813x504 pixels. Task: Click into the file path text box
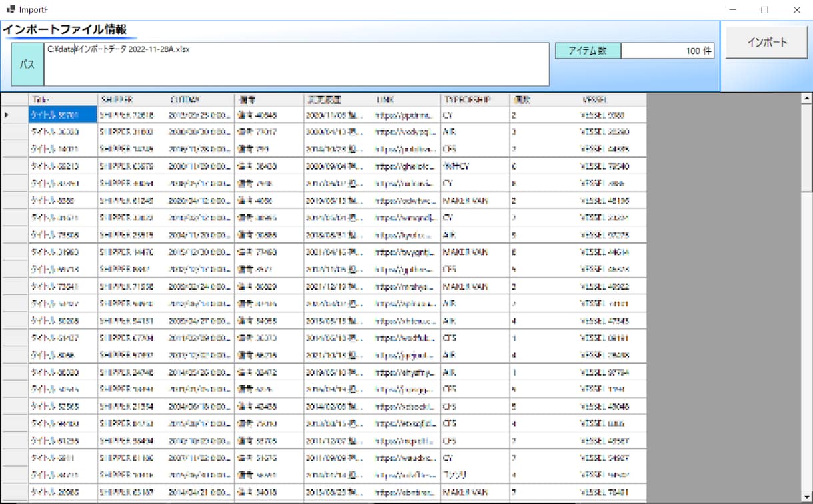[x=297, y=64]
